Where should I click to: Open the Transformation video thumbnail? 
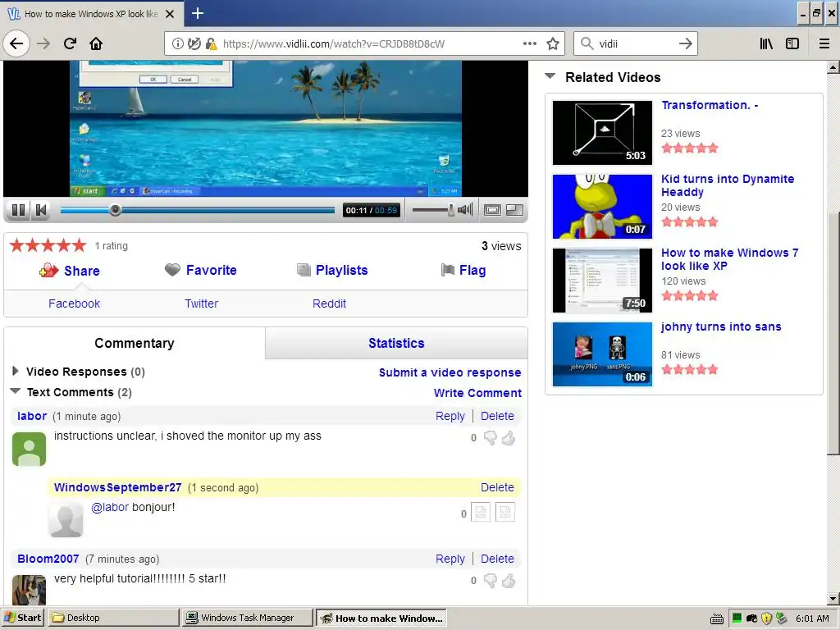pyautogui.click(x=602, y=132)
